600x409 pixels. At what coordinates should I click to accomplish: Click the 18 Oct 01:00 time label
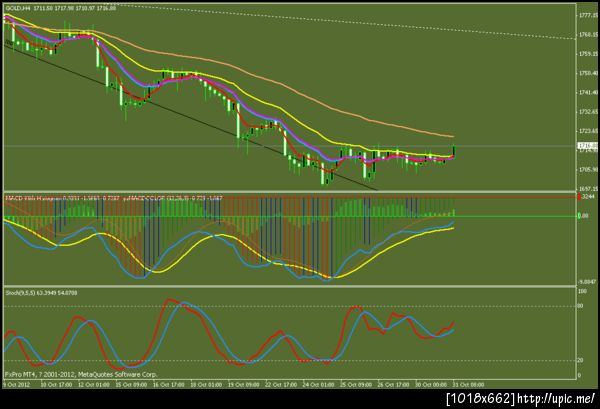point(206,385)
